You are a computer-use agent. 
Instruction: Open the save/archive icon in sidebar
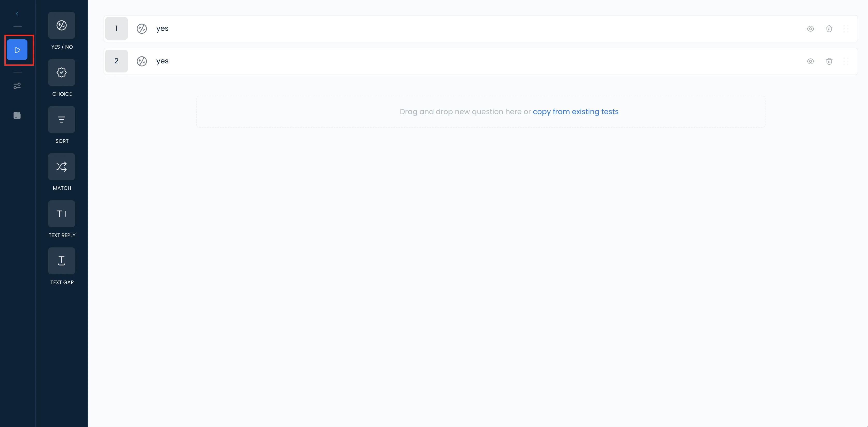pyautogui.click(x=17, y=116)
